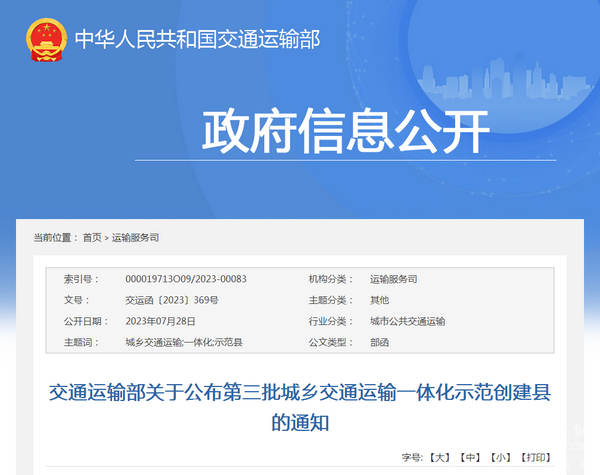600x475 pixels.
Task: Set font size to 小
Action: tap(500, 457)
